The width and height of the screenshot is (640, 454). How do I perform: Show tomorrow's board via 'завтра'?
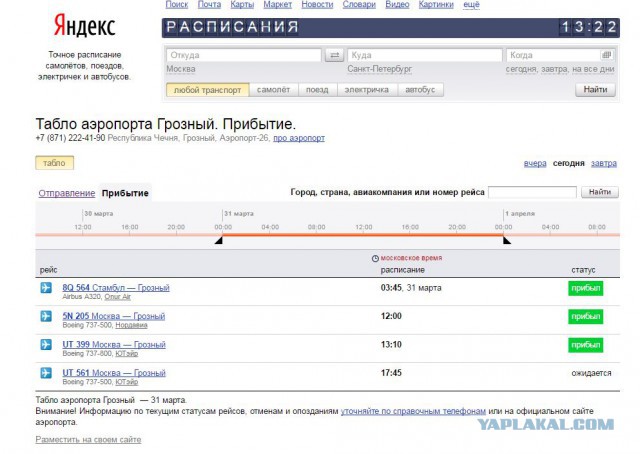pos(604,163)
